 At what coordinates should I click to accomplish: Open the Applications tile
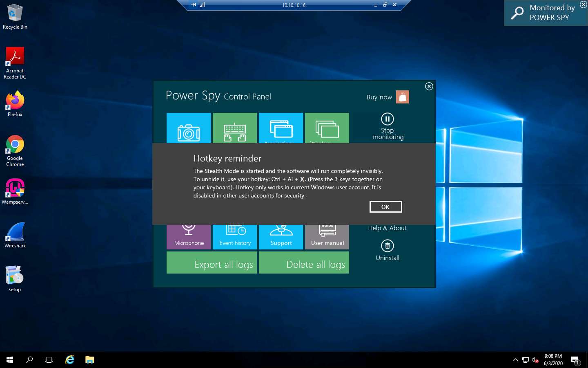pos(281,128)
